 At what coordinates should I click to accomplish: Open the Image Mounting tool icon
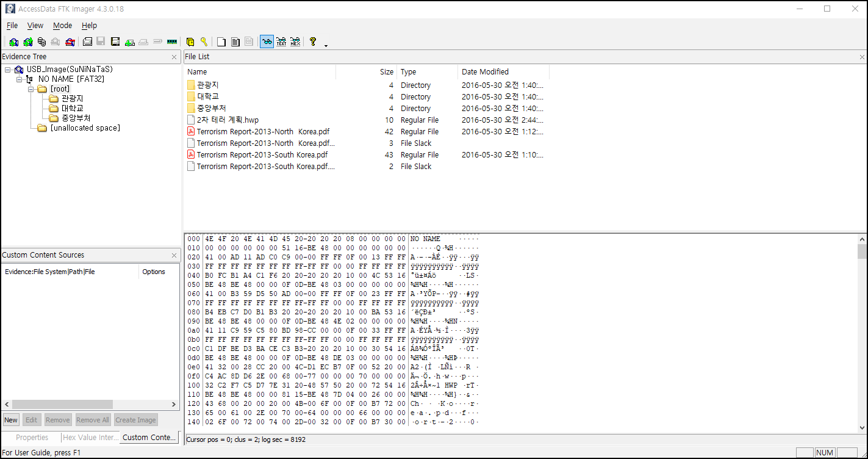tap(41, 42)
